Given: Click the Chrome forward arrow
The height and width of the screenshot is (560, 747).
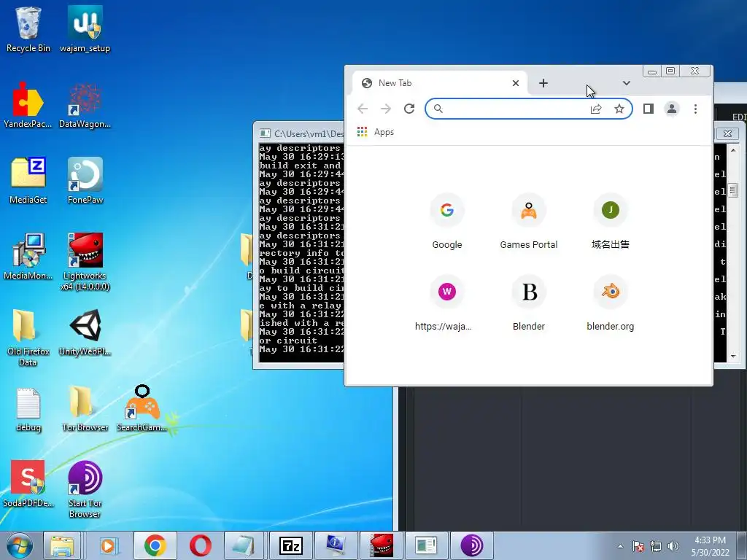Looking at the screenshot, I should pyautogui.click(x=385, y=109).
